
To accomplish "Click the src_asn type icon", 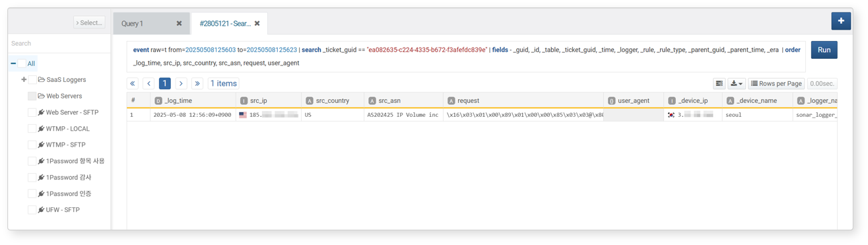I will (x=372, y=101).
